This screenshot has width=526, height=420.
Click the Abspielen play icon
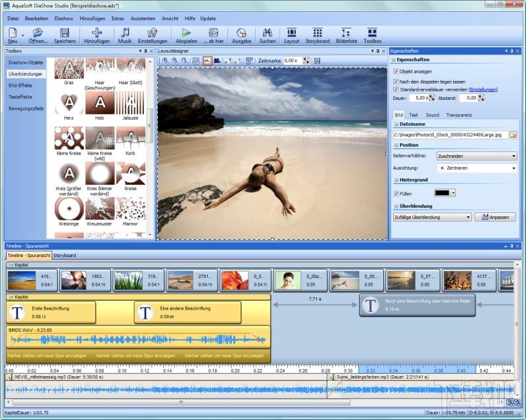(186, 32)
